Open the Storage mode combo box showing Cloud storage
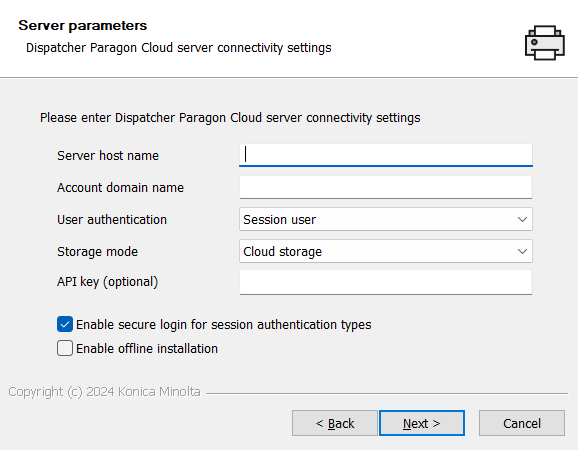578x450 pixels. (386, 251)
